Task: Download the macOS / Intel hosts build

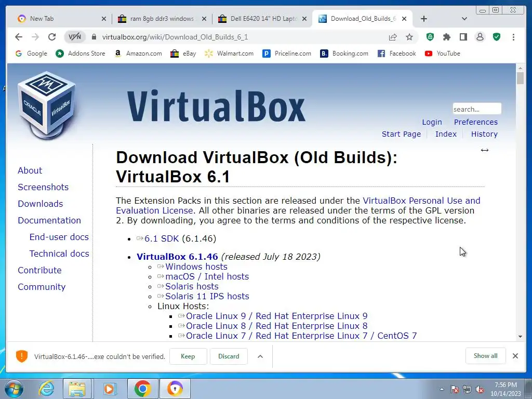Action: click(207, 276)
